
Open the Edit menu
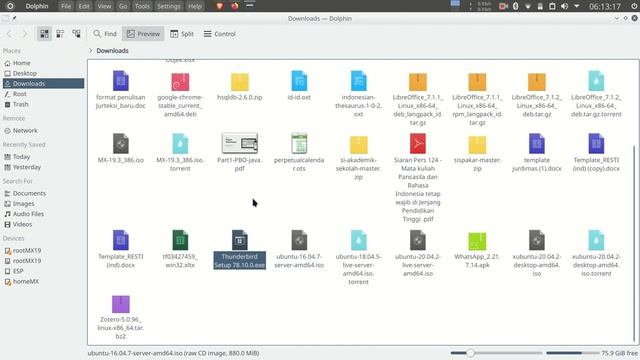click(84, 6)
